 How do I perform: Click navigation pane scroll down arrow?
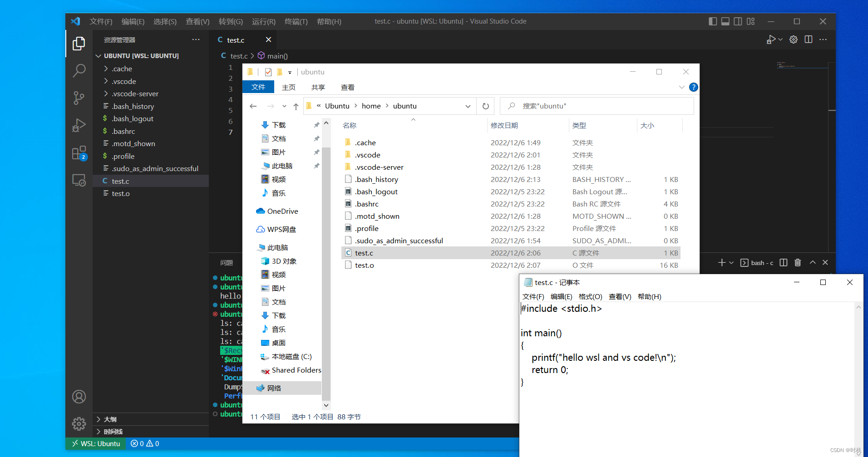pyautogui.click(x=326, y=405)
